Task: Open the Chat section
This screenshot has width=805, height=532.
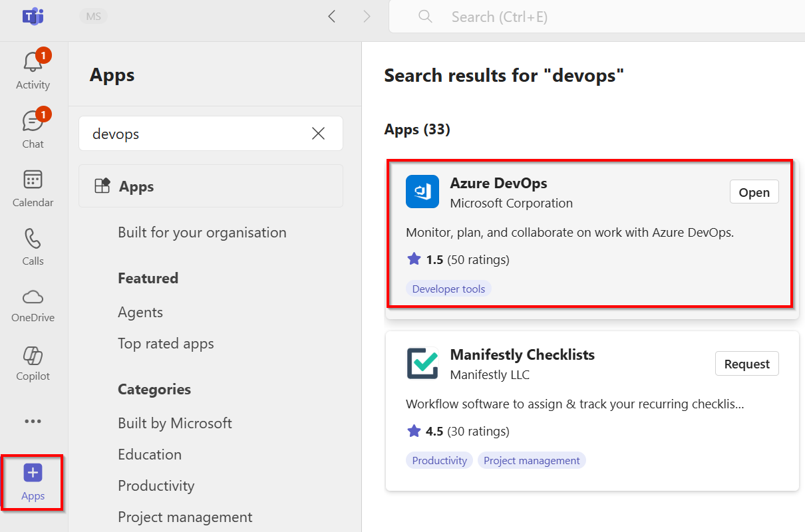Action: point(33,128)
